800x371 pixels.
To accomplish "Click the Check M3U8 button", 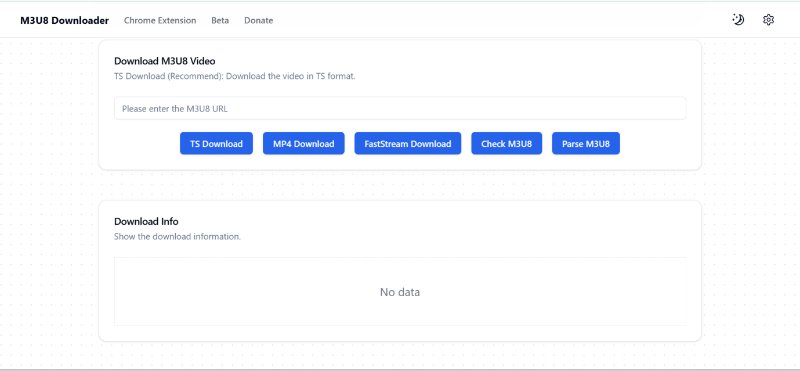I will tap(507, 143).
